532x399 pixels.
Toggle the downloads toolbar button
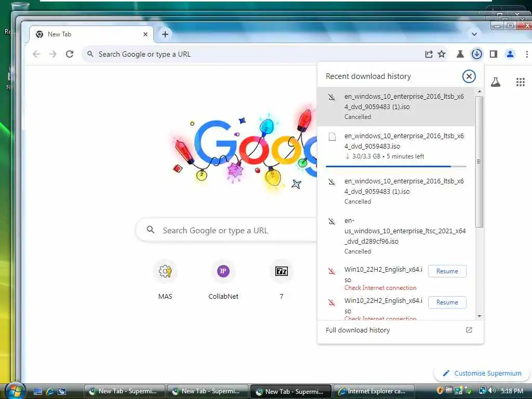click(477, 54)
